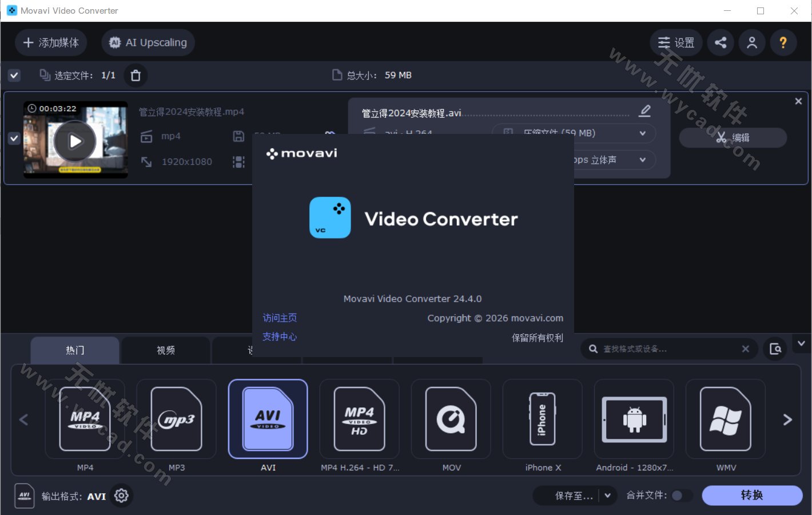Click the source filename 管立得2024安装教程.mp4
The image size is (812, 515).
[x=192, y=112]
